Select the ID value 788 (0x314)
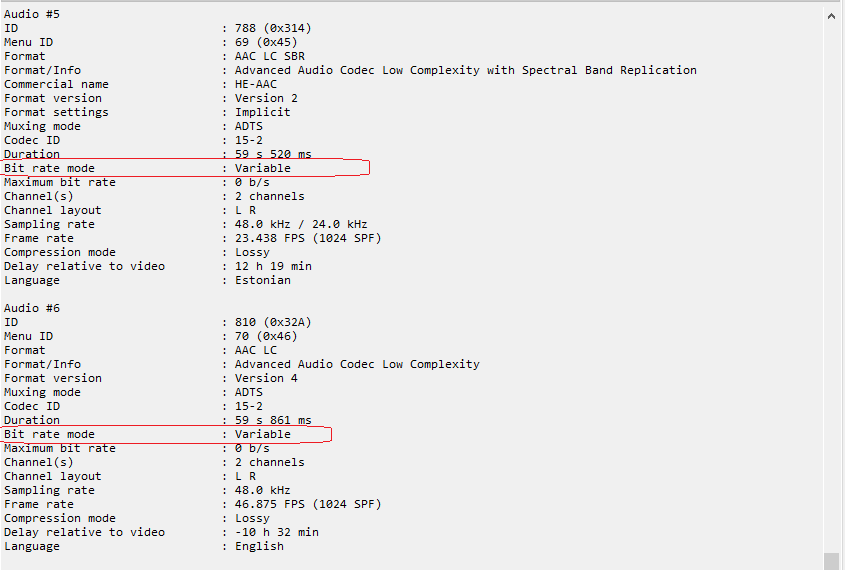The width and height of the screenshot is (845, 570). (273, 28)
